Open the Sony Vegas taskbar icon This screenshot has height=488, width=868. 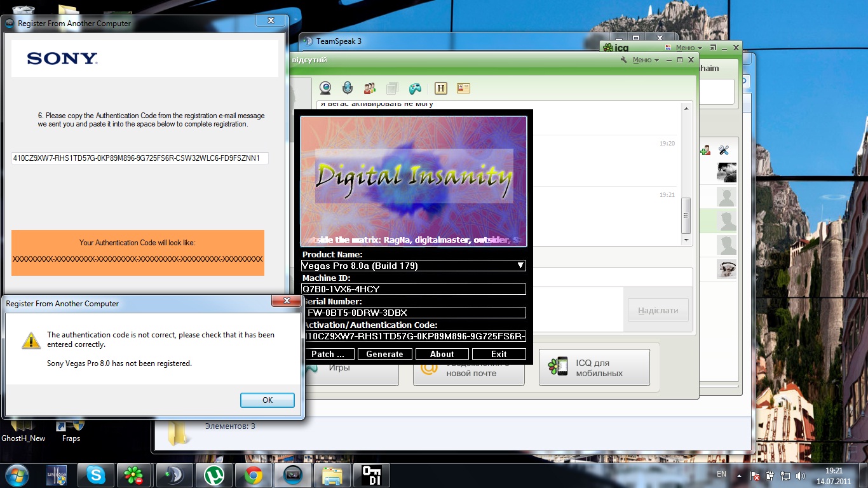coord(292,475)
